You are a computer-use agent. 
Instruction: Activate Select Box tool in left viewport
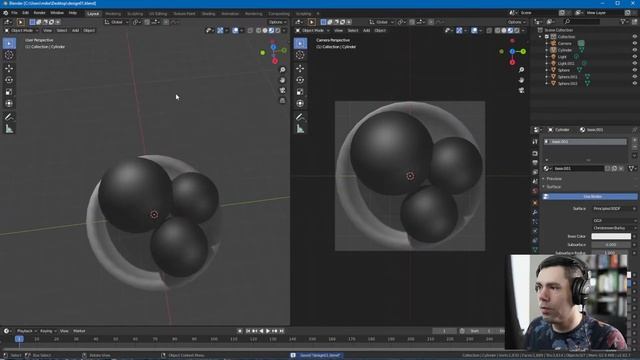[x=9, y=43]
